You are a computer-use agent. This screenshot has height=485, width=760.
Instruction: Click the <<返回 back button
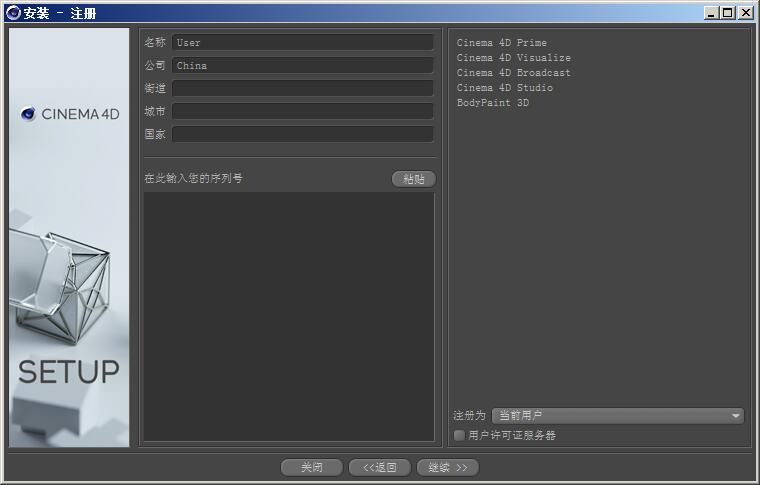click(x=380, y=468)
